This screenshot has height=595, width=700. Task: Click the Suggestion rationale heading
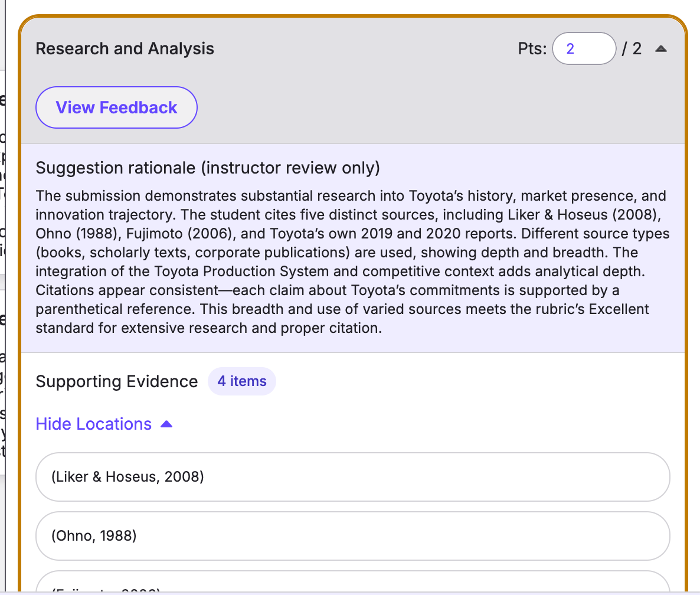pos(208,168)
